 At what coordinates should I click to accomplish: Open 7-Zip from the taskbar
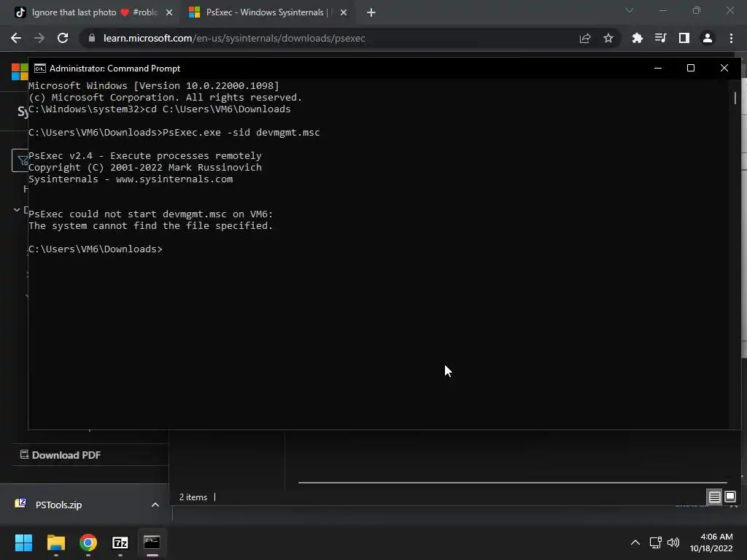[120, 542]
